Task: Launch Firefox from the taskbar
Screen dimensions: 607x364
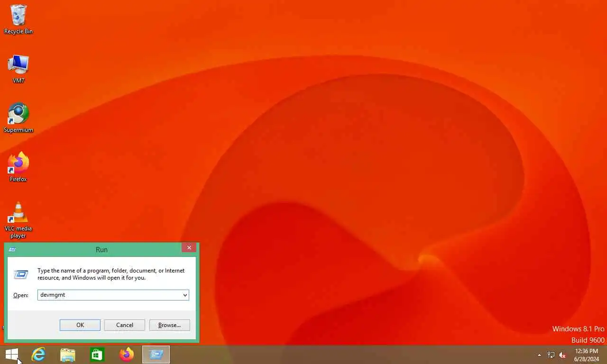Action: pos(127,354)
